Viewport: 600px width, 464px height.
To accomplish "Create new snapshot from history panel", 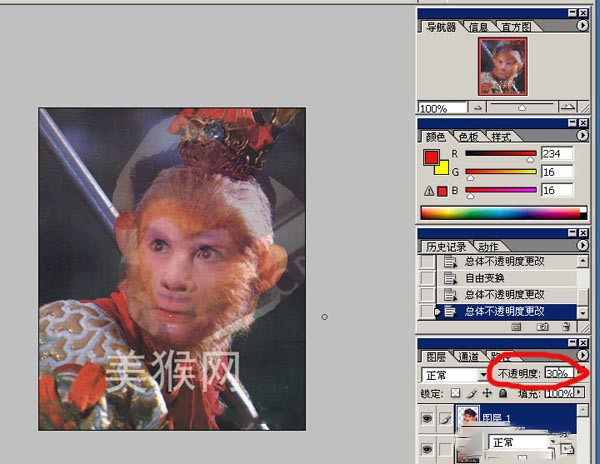I will pyautogui.click(x=544, y=326).
